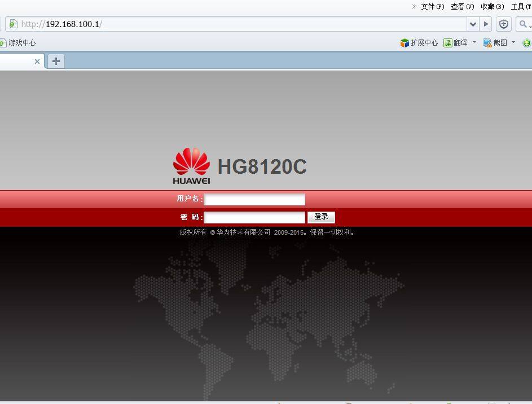Open 扩展中心 extension center
This screenshot has width=532, height=404.
click(419, 43)
